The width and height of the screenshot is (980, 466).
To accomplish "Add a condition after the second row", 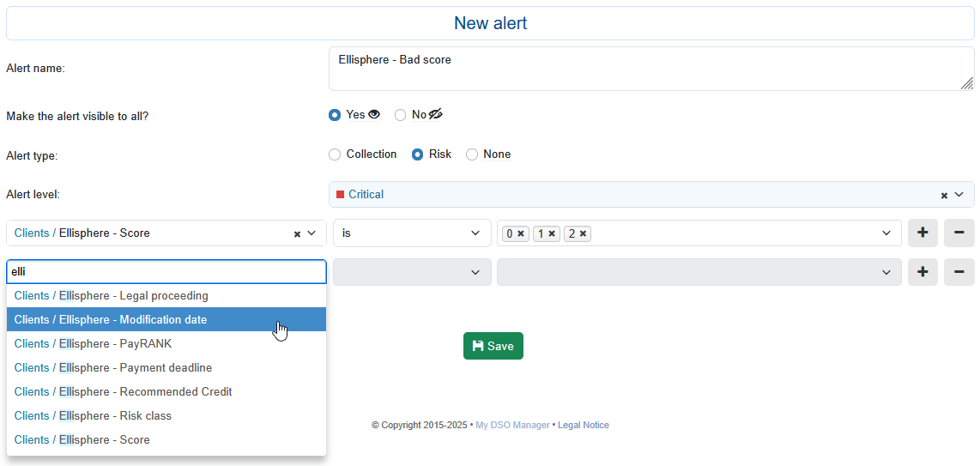I will click(x=923, y=272).
